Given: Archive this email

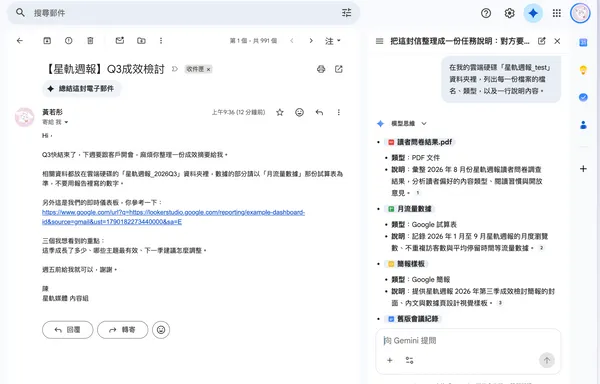Looking at the screenshot, I should click(47, 41).
